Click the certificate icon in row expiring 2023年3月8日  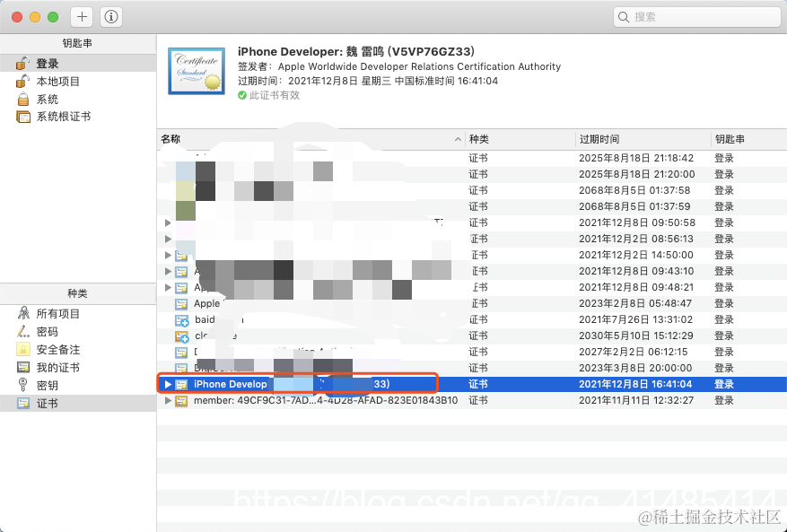181,369
